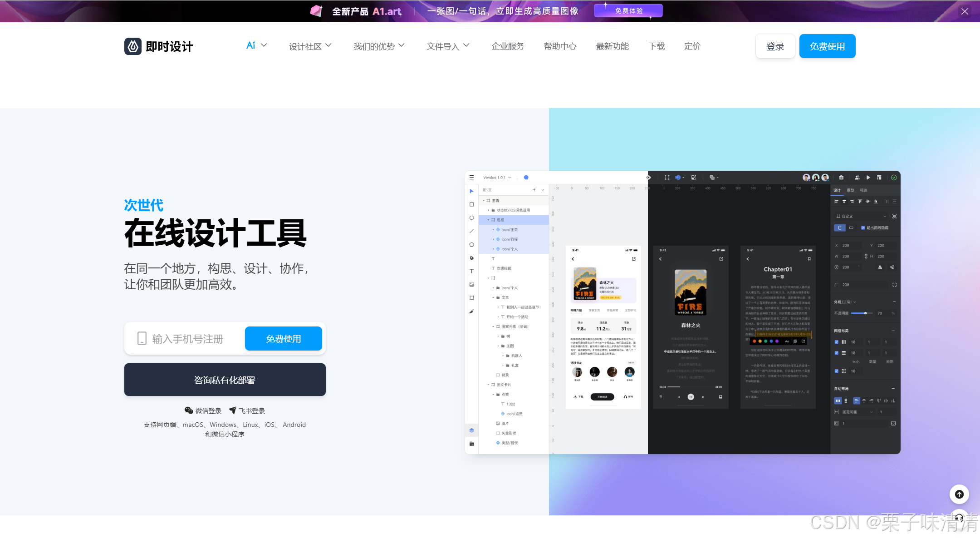The image size is (980, 539).
Task: Go to the 定价 page
Action: [x=692, y=46]
